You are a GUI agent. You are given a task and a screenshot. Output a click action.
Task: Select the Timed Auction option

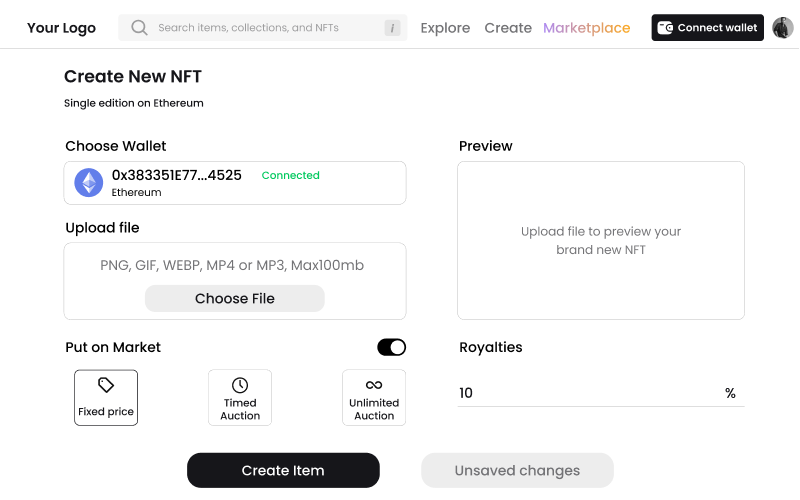tap(240, 397)
